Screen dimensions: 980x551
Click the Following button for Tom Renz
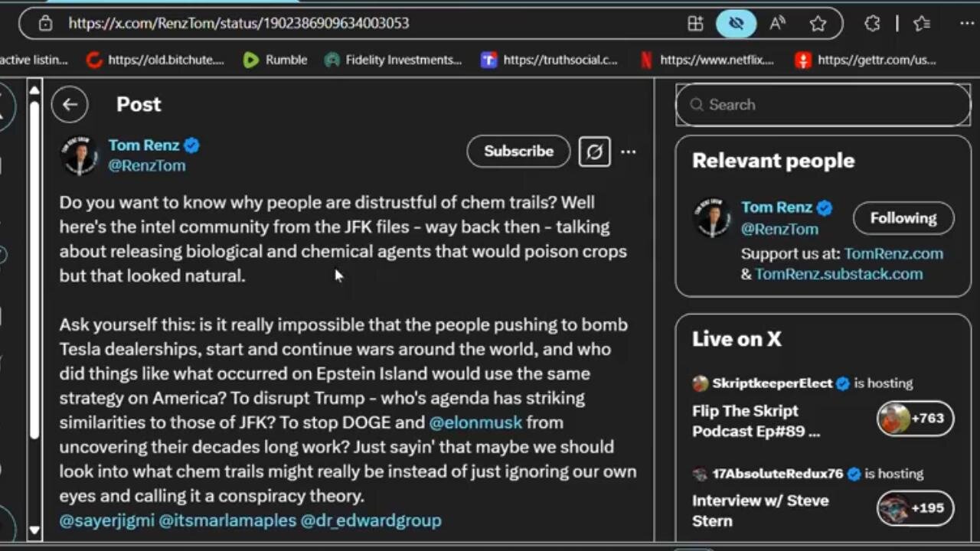click(x=903, y=218)
